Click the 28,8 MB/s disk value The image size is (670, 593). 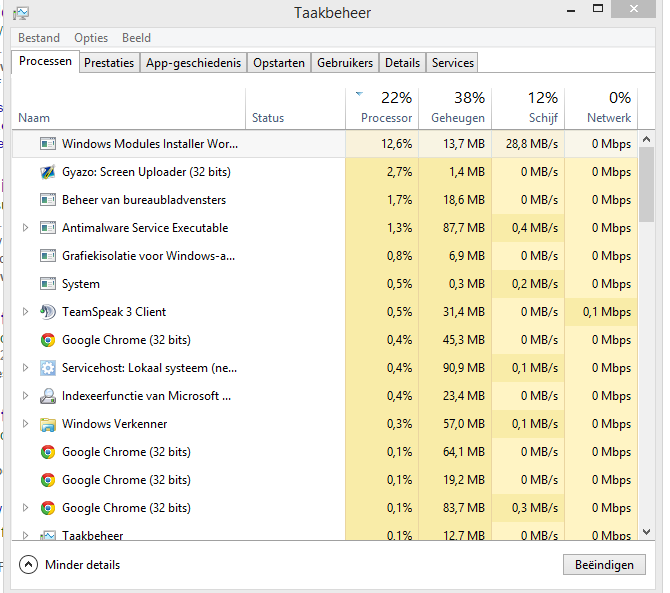point(532,144)
